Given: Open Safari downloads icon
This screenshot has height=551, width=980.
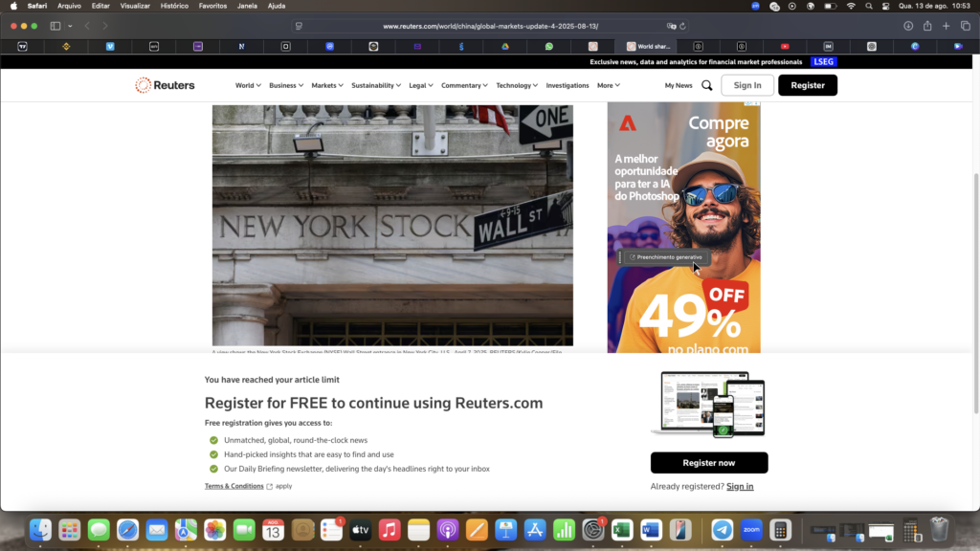Looking at the screenshot, I should coord(908,26).
